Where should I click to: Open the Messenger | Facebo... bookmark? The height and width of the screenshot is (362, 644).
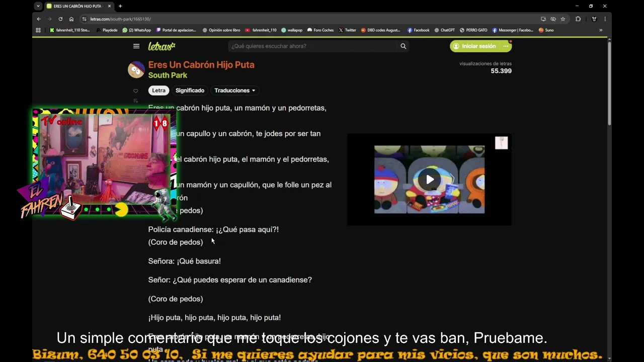pyautogui.click(x=513, y=30)
